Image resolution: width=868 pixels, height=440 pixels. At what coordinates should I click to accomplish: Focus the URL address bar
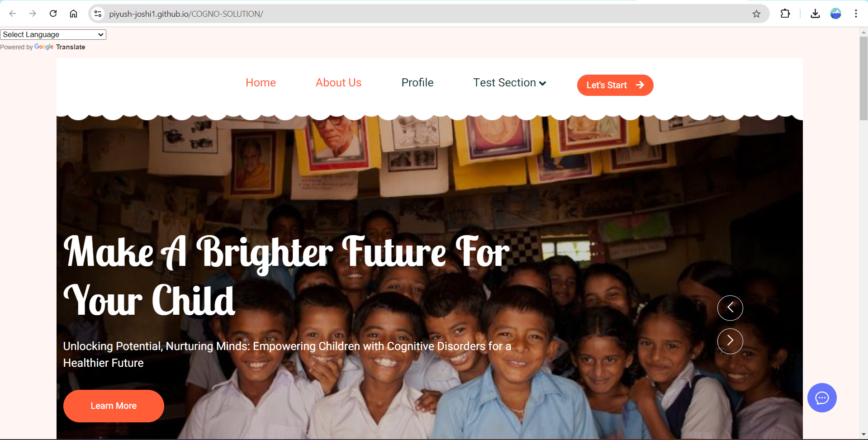coord(425,14)
